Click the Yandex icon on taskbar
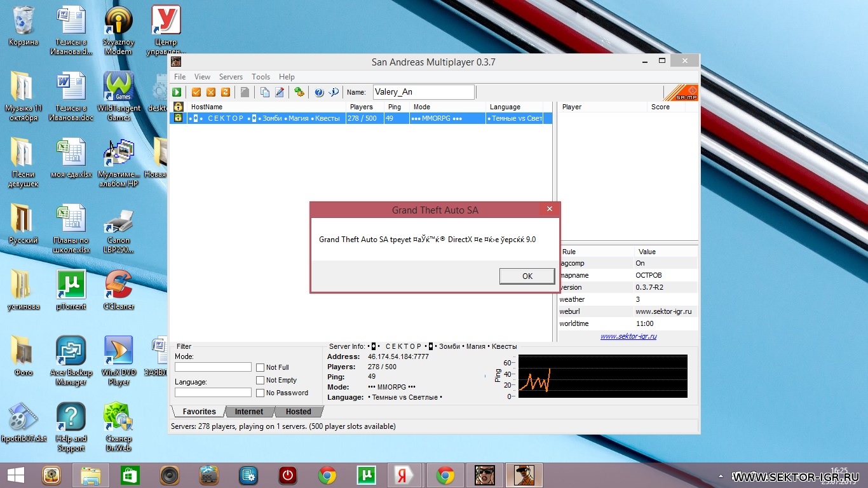 point(405,475)
